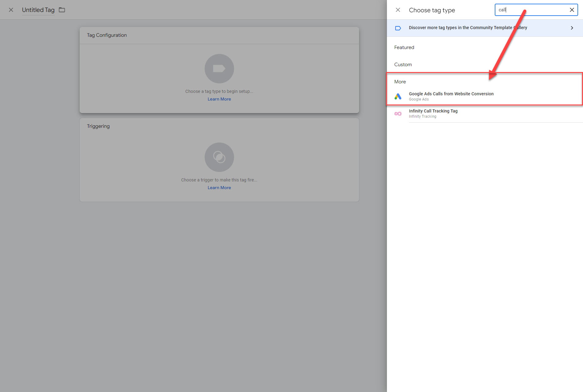
Task: Select the More section heading
Action: (x=400, y=82)
